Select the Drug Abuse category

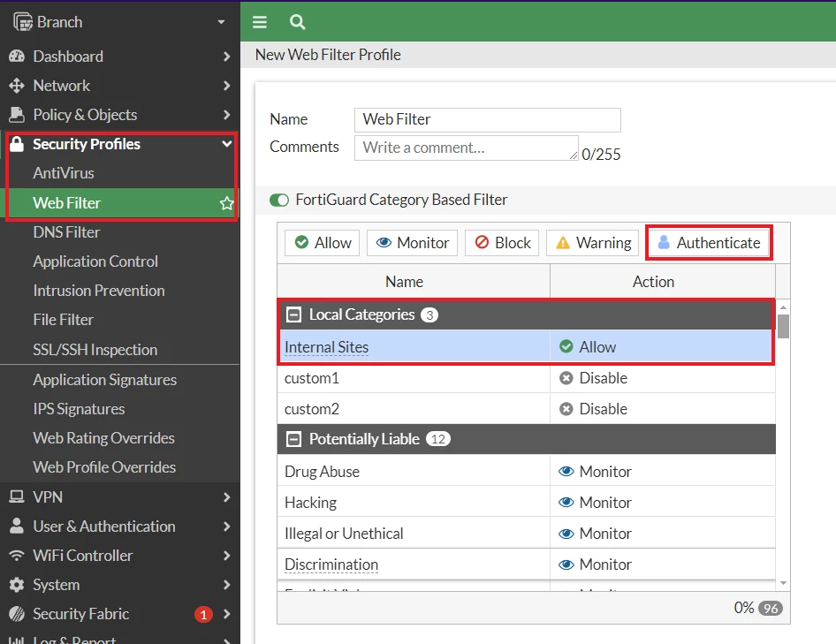point(526,471)
